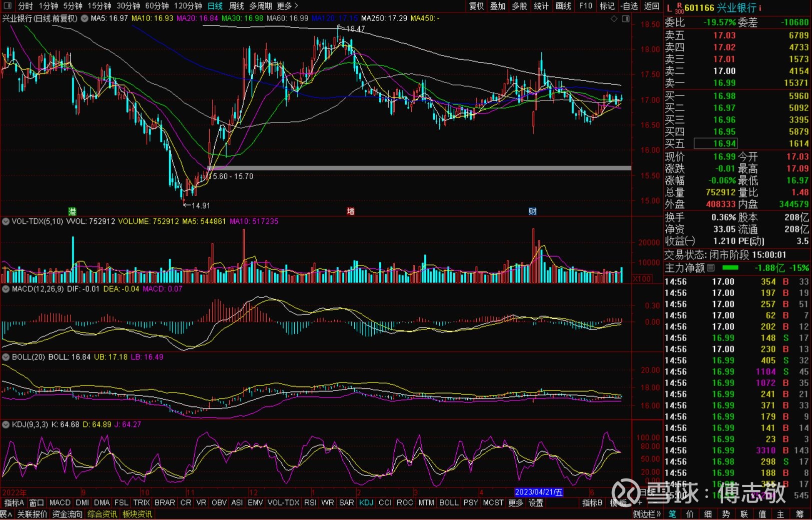The height and width of the screenshot is (520, 812).
Task: Click the 多股 multi-stock button
Action: click(x=520, y=6)
